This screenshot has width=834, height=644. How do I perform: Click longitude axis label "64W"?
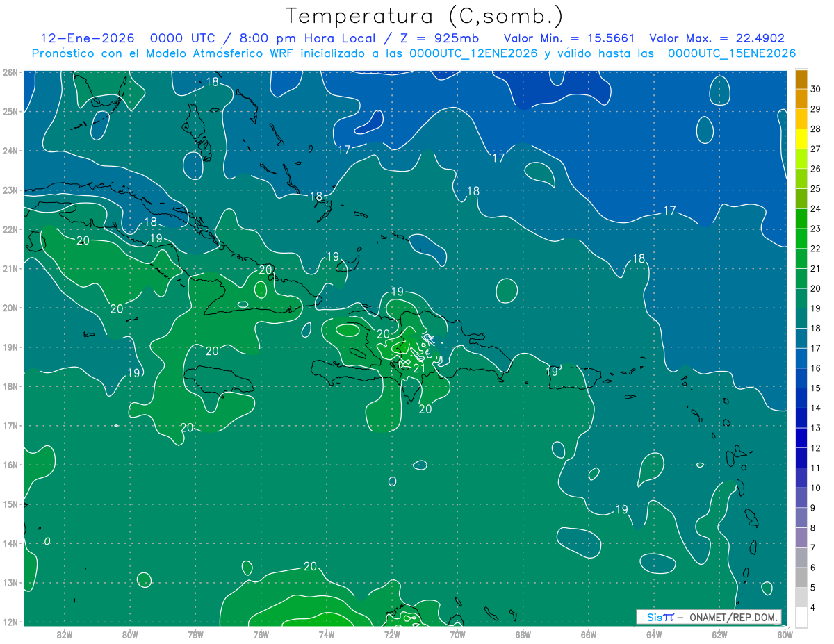click(654, 634)
